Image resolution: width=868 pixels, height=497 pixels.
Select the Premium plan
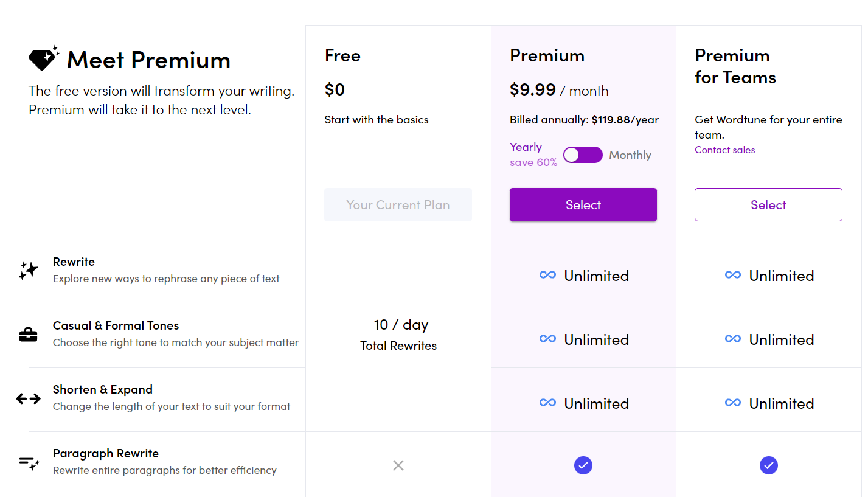point(583,205)
